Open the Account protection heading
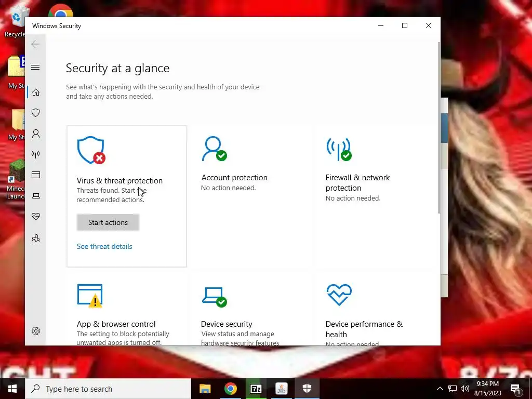The image size is (532, 399). point(234,178)
